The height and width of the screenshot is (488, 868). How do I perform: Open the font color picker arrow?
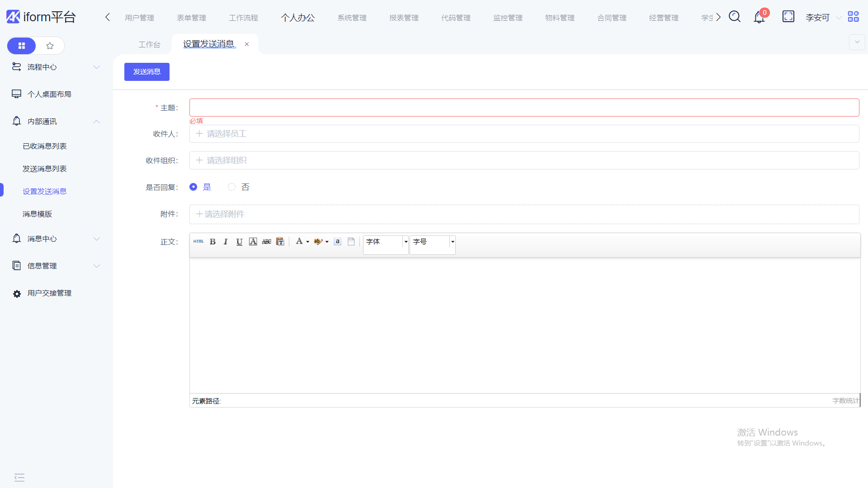click(308, 242)
